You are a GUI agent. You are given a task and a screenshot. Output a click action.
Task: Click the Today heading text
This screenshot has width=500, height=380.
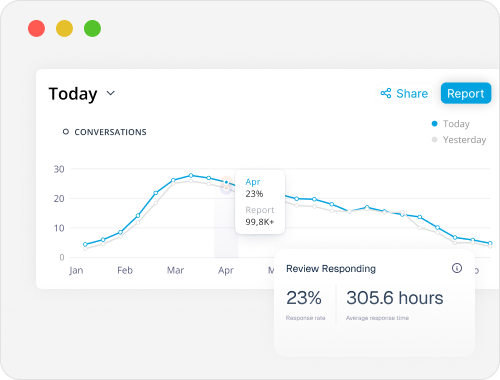(x=73, y=94)
